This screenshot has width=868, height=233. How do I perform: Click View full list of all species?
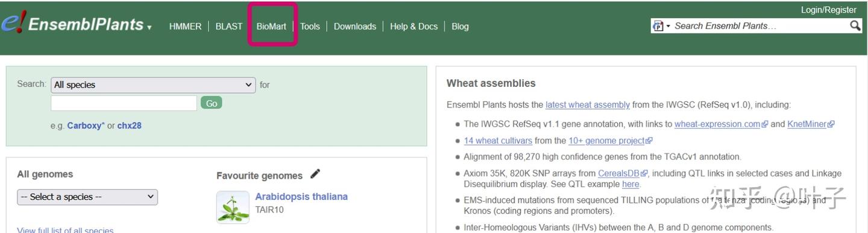66,230
